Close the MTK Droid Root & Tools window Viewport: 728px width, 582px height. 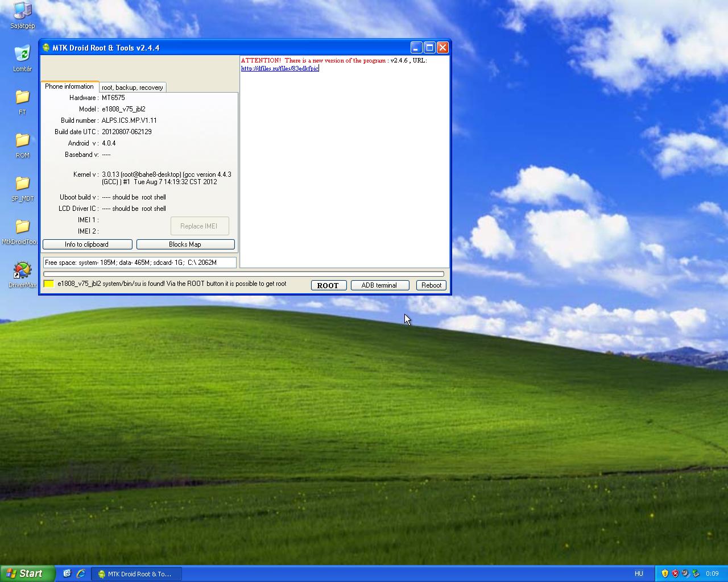[442, 48]
